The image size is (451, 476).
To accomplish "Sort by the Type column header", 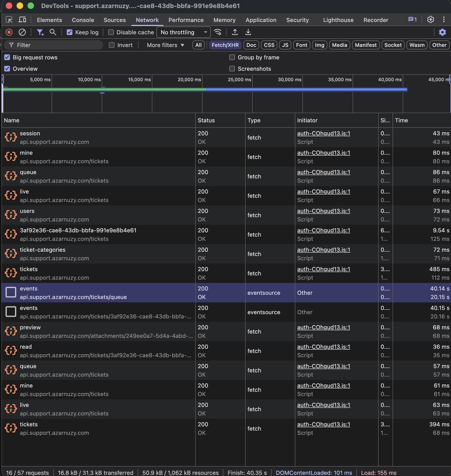I will click(x=270, y=120).
